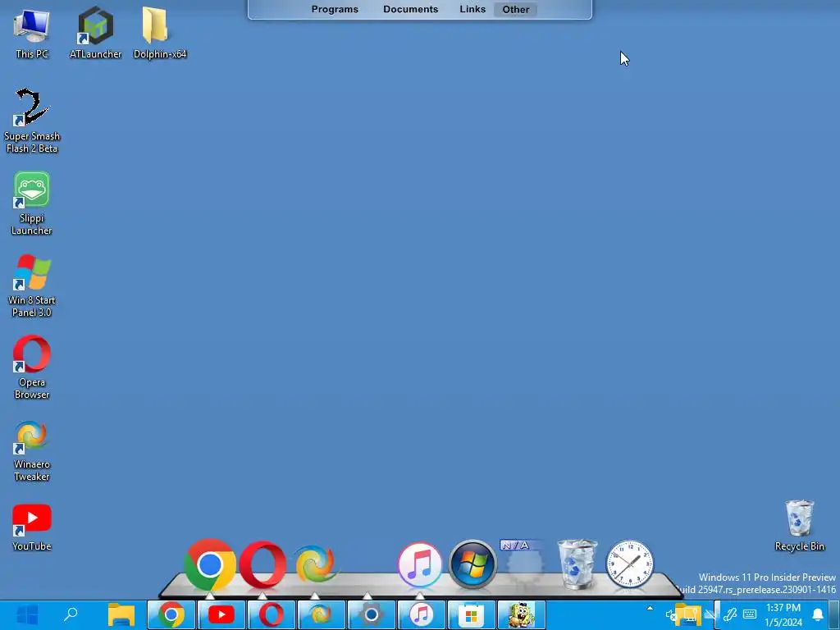
Task: Open Recycle Bin from the dock
Action: point(577,564)
